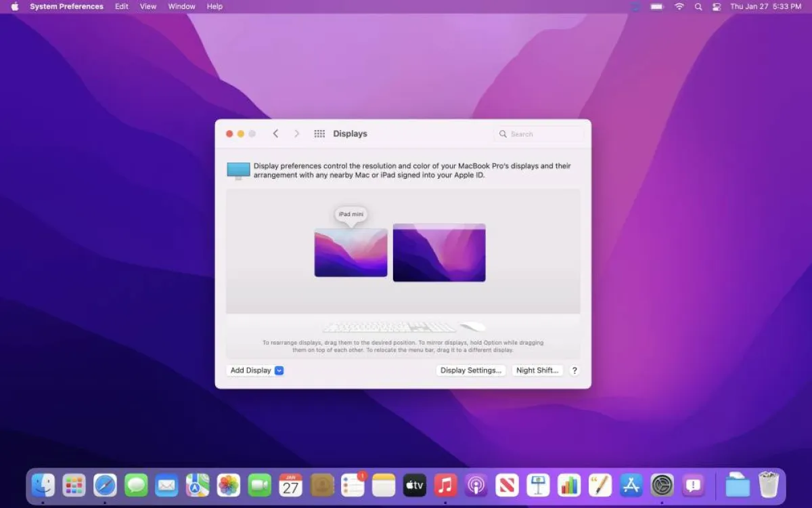Click the show-all grid icon
Viewport: 812px width, 508px height.
point(319,134)
